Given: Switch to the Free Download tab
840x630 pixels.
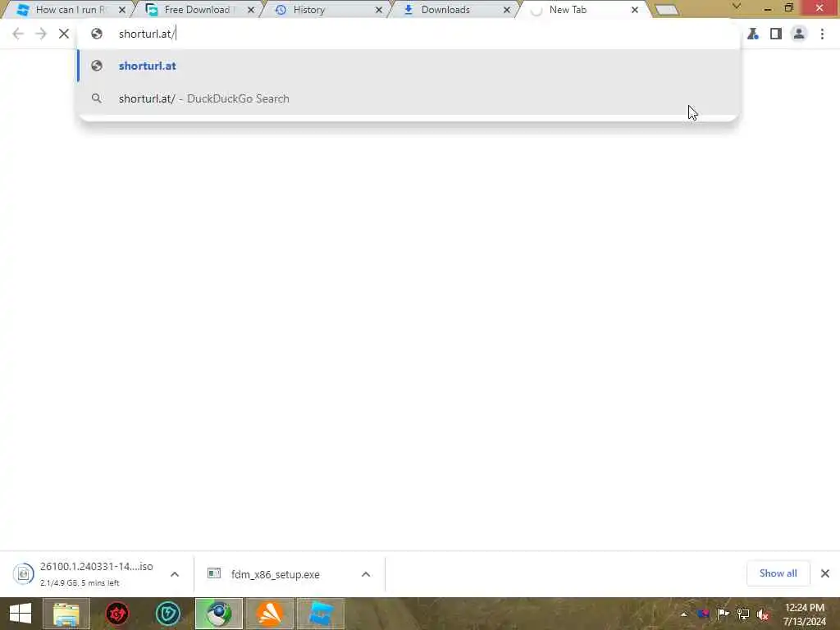Looking at the screenshot, I should [195, 10].
